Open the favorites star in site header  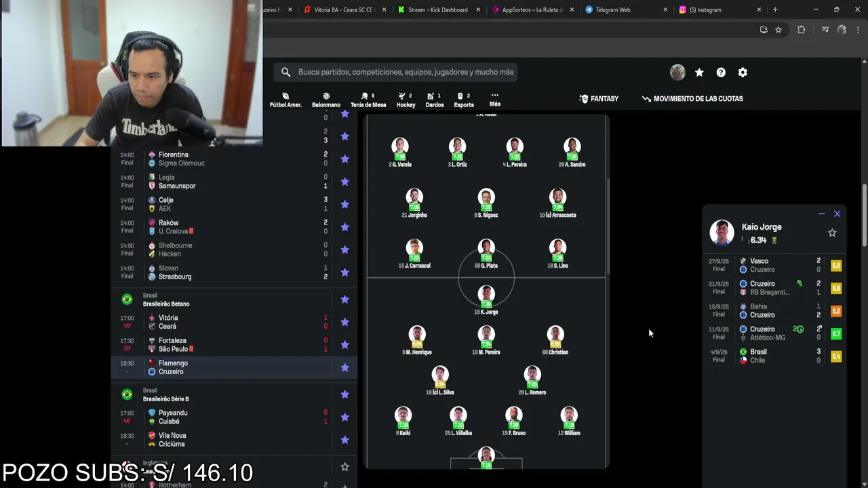pos(699,73)
